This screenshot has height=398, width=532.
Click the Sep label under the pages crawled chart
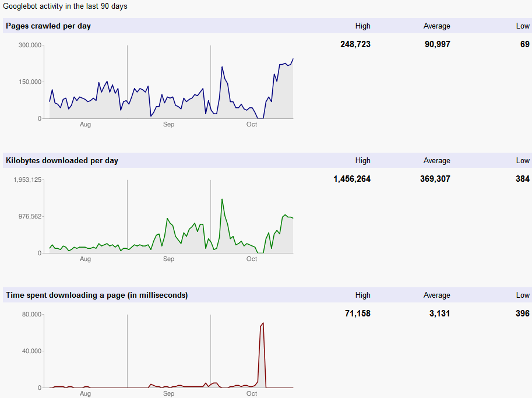pyautogui.click(x=168, y=124)
